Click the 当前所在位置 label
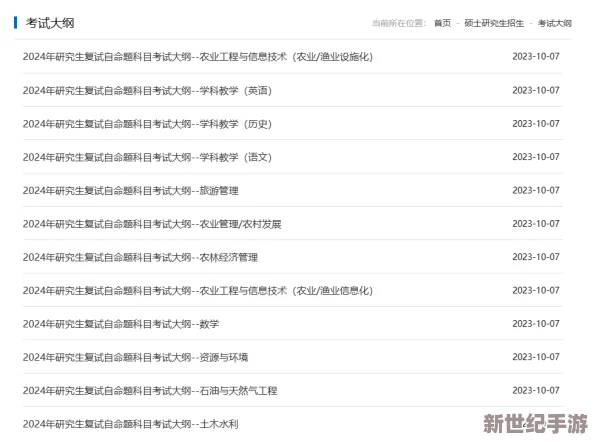This screenshot has width=594, height=442. click(399, 23)
